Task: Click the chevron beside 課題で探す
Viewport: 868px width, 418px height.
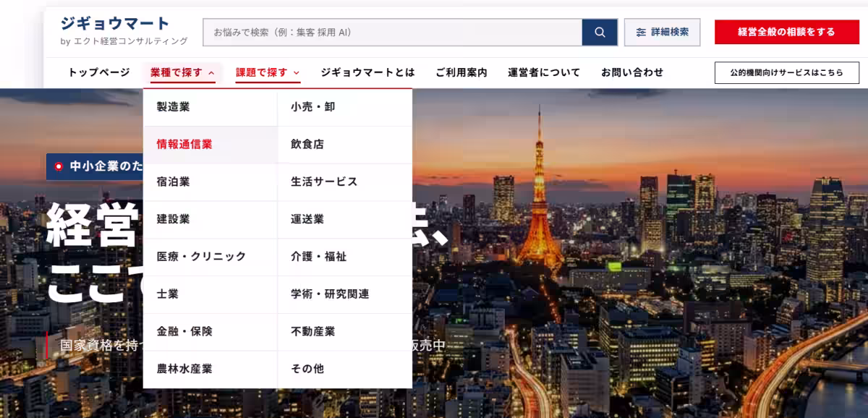Action: tap(297, 73)
